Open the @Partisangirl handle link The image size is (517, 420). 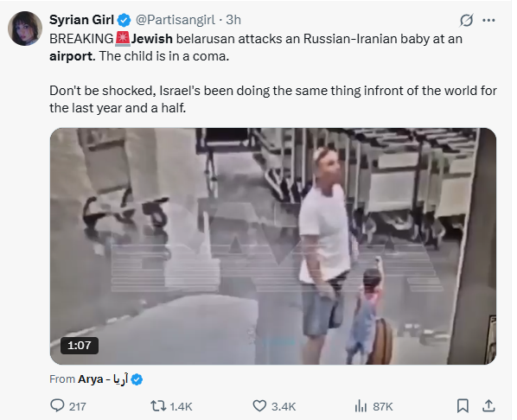click(176, 20)
